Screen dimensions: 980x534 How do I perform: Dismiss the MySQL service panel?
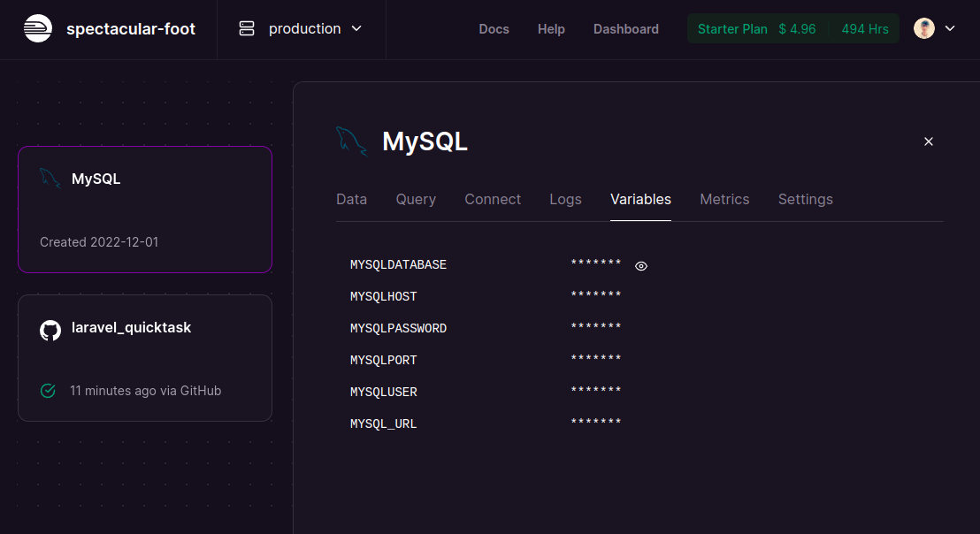point(929,141)
